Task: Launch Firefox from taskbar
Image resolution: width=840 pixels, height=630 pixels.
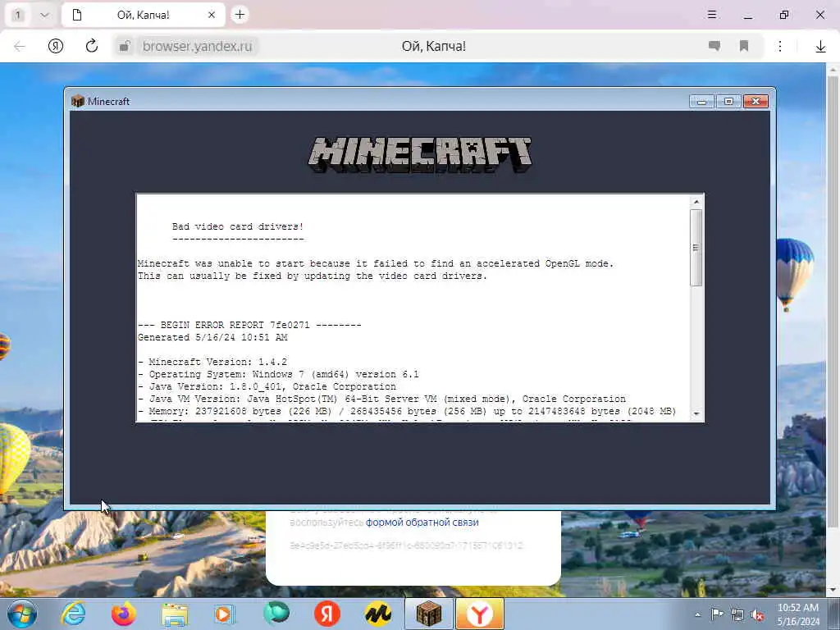Action: (124, 614)
